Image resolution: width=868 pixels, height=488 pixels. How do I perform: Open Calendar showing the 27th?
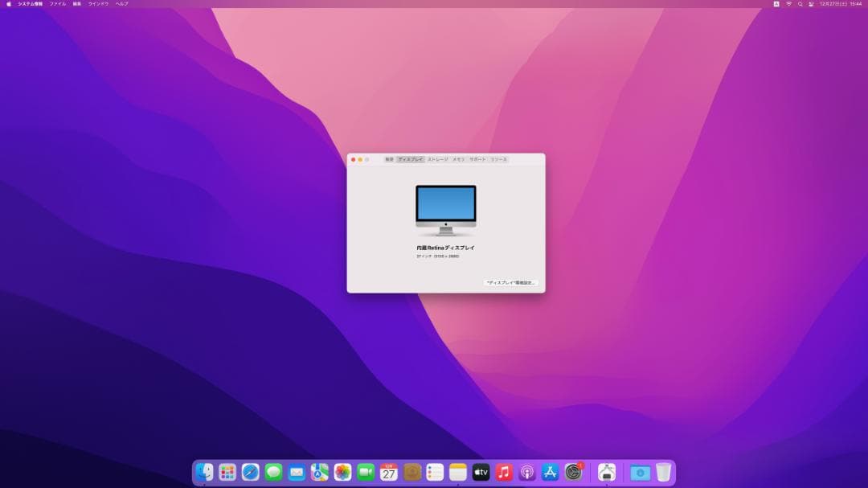(388, 473)
